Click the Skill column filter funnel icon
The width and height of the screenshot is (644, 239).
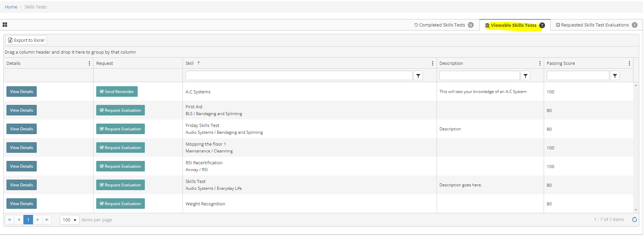(x=418, y=76)
